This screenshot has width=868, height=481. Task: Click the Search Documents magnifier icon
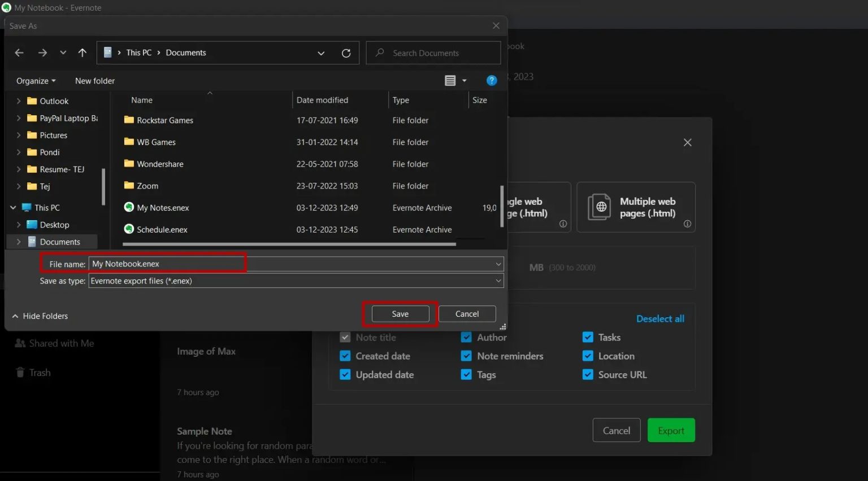[379, 53]
